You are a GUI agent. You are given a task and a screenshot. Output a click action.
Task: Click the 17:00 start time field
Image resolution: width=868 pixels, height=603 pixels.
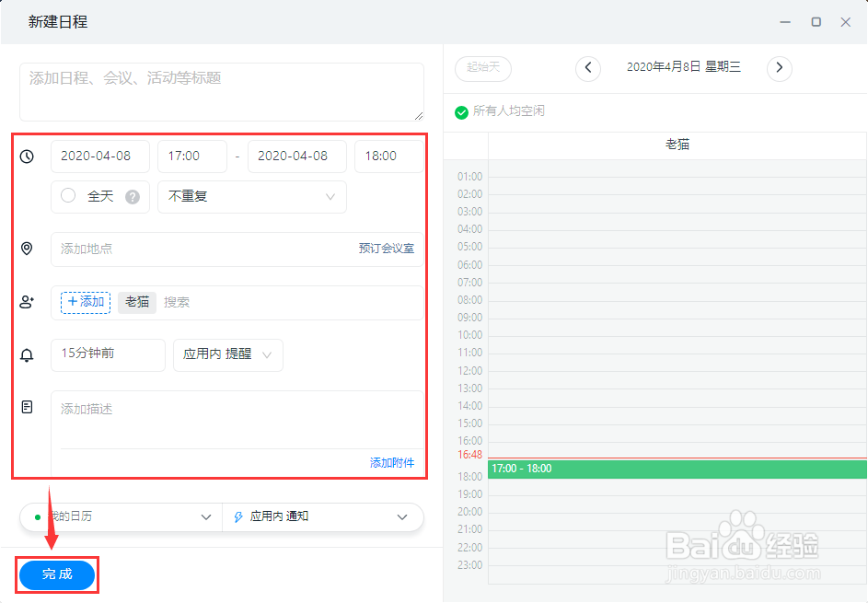point(192,157)
